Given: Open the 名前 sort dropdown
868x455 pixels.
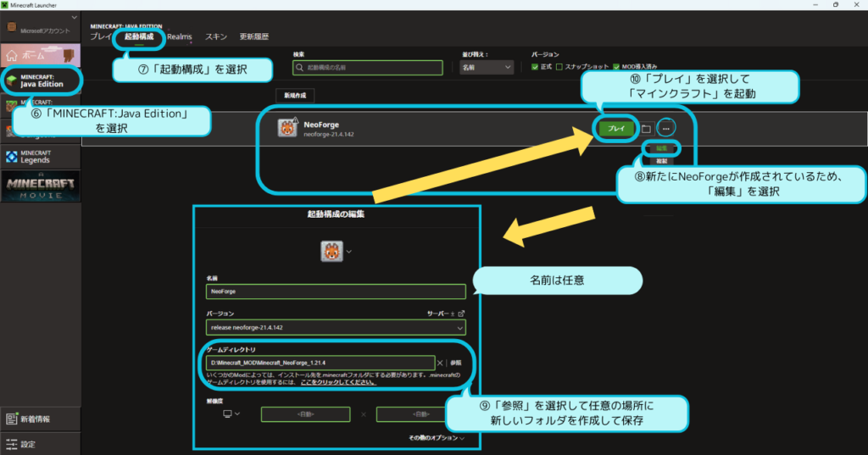Looking at the screenshot, I should (x=487, y=68).
